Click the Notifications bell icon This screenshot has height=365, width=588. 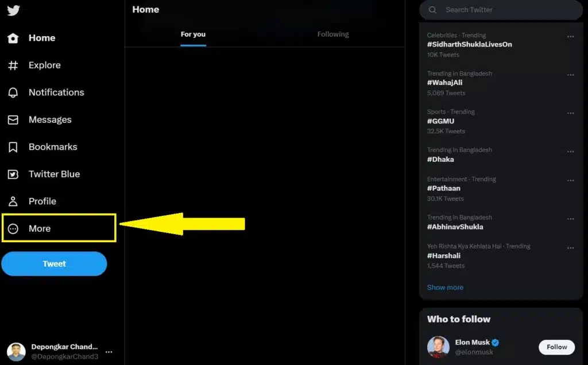(13, 92)
